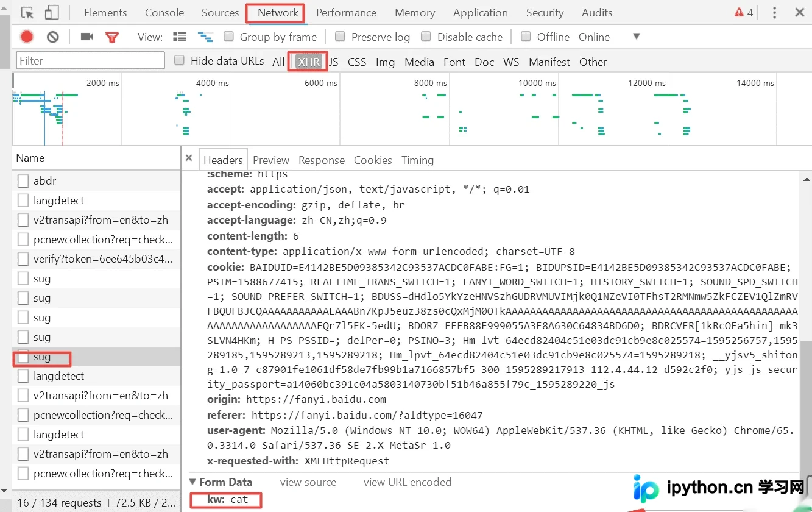This screenshot has width=812, height=512.
Task: Show the Preview tab of the request
Action: click(271, 160)
